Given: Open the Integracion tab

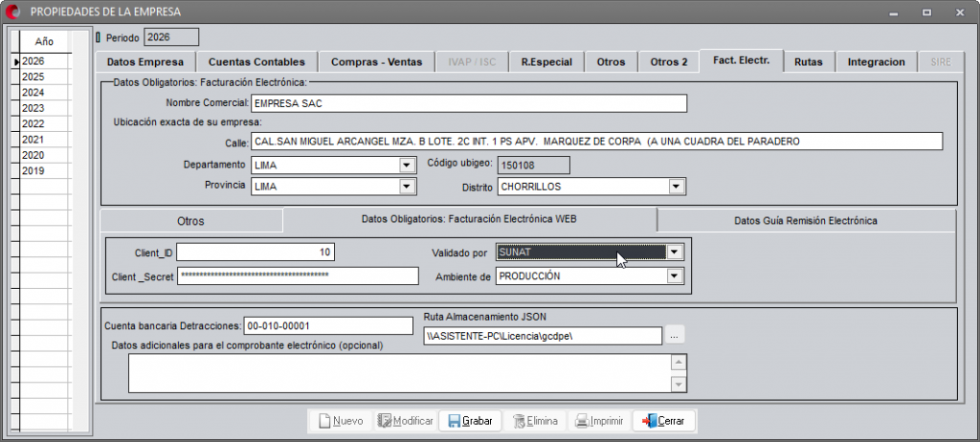Looking at the screenshot, I should pos(877,62).
